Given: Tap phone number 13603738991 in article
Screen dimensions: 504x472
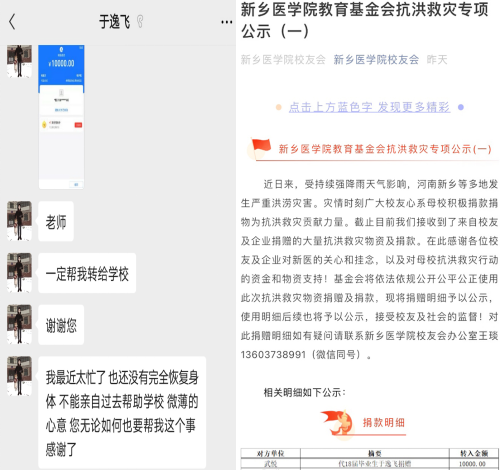Looking at the screenshot, I should click(273, 354).
